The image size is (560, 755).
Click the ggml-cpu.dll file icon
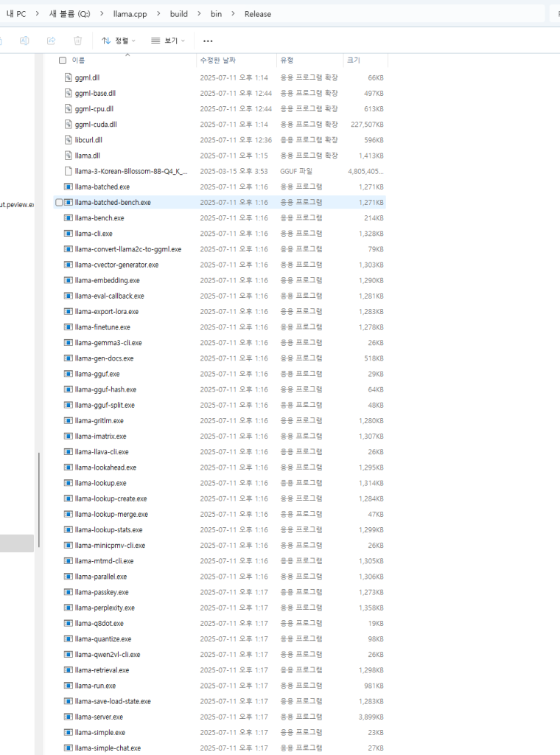pos(69,109)
